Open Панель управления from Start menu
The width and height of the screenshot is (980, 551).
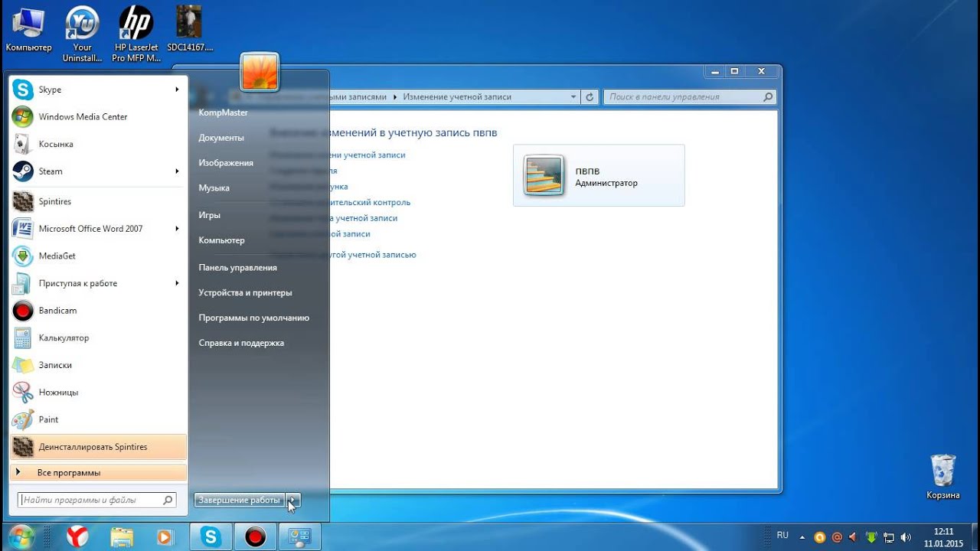click(237, 268)
